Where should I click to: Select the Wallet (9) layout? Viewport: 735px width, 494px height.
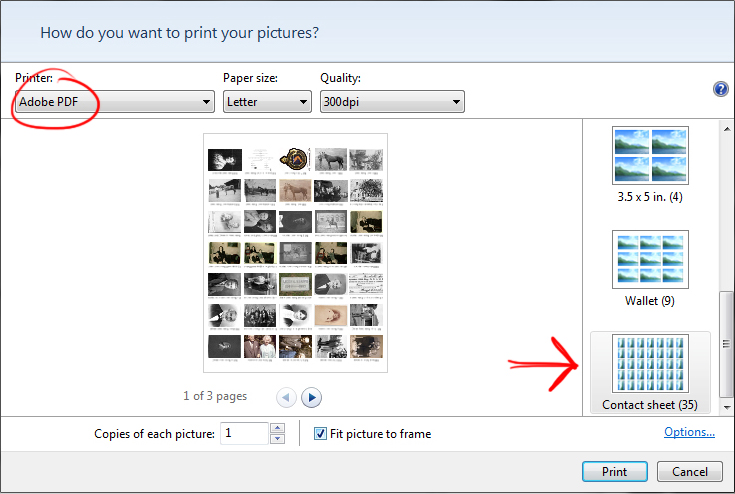coord(650,269)
